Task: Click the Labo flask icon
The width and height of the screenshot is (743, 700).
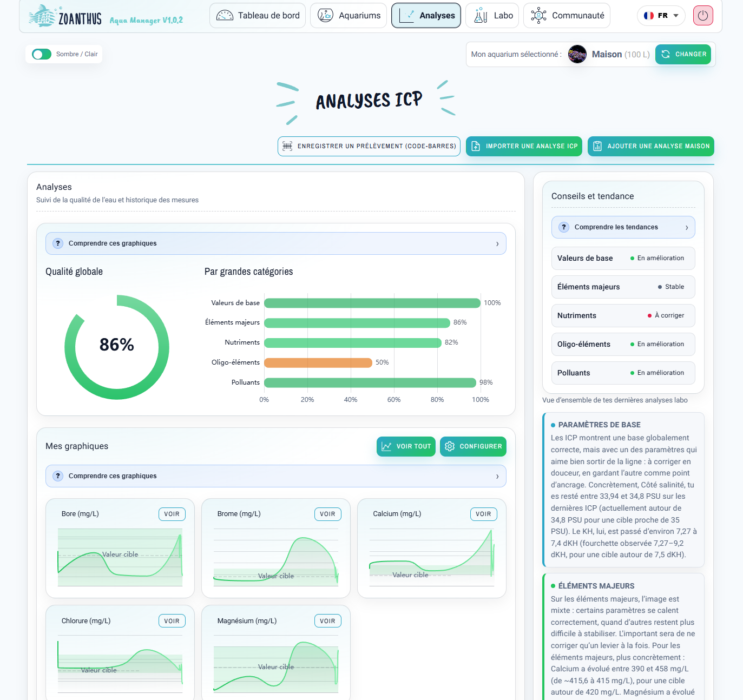Action: click(481, 16)
